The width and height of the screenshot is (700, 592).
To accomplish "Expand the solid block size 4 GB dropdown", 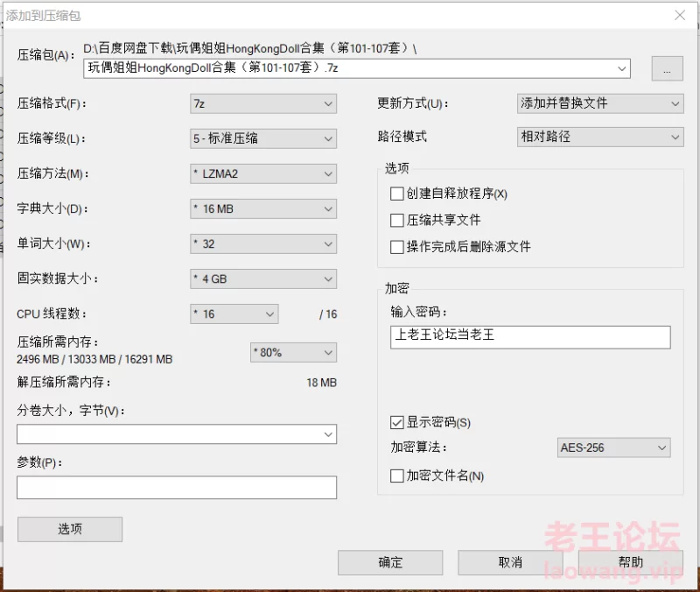I will click(x=262, y=278).
